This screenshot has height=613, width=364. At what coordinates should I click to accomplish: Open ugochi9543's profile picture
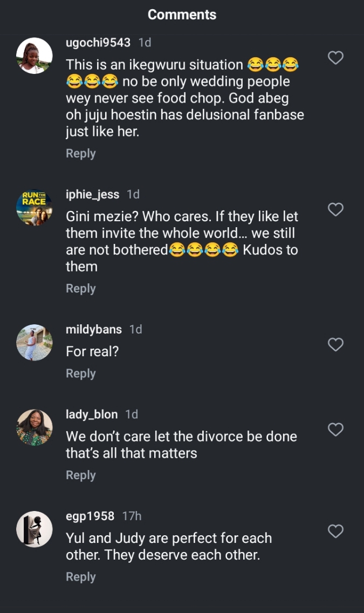click(35, 56)
